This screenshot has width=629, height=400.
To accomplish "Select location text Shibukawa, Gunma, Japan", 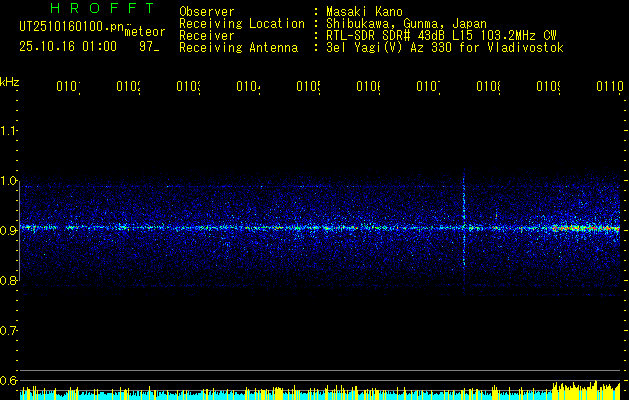I will (x=406, y=24).
